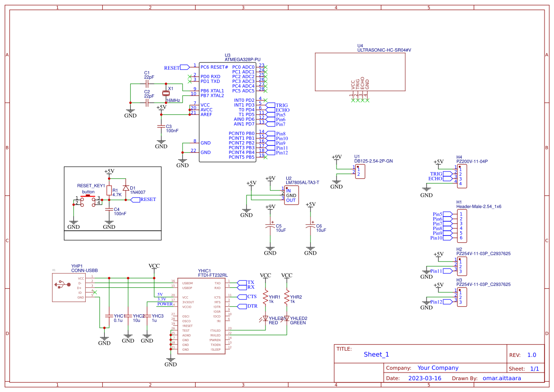Select the X1 16MHz crystal symbol
The width and height of the screenshot is (554, 392).
pos(166,93)
